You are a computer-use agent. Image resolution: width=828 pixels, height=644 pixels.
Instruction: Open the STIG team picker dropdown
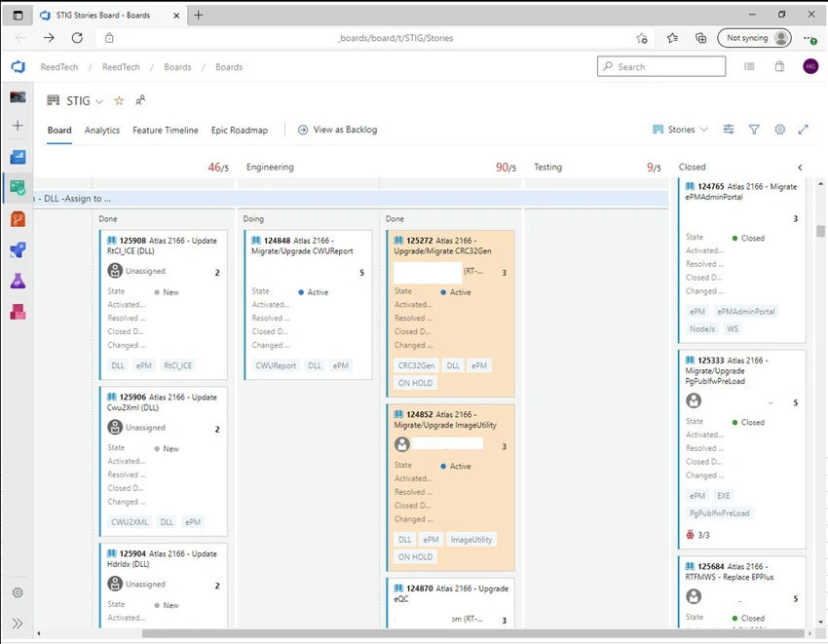(98, 101)
